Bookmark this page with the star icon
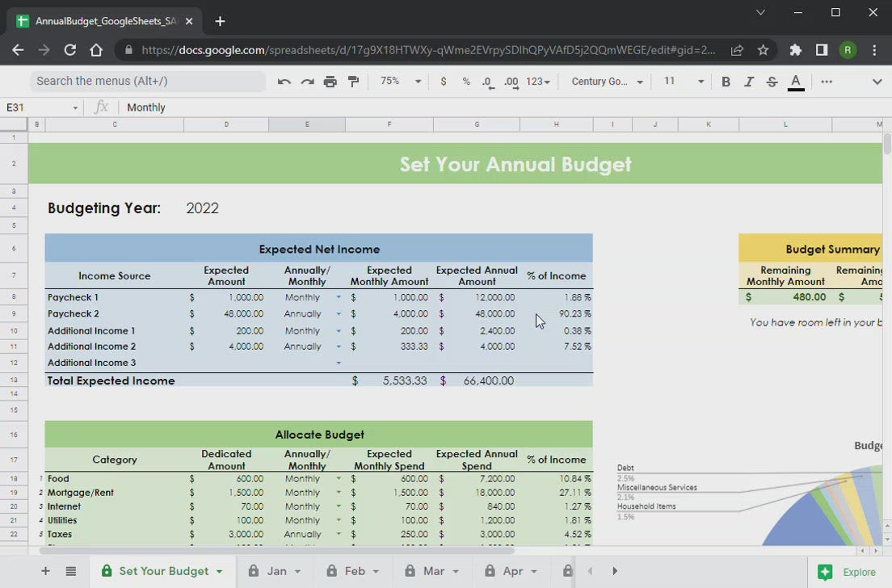This screenshot has width=892, height=588. [763, 50]
